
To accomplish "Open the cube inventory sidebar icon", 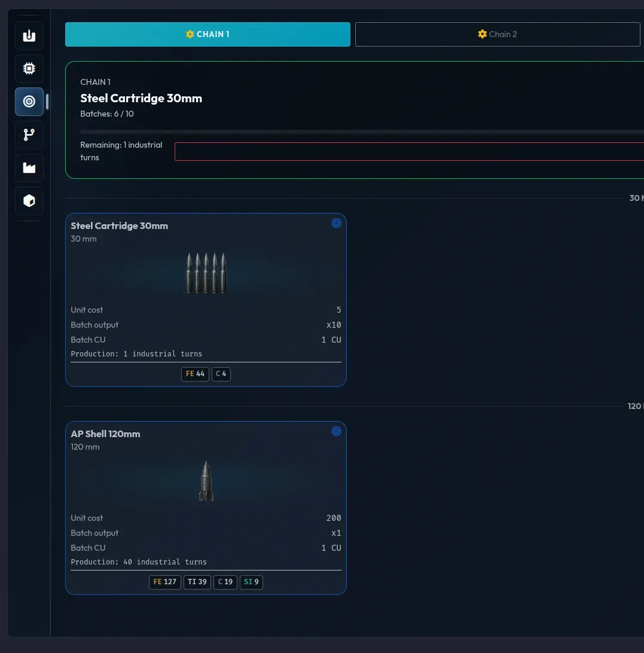I will (x=29, y=201).
